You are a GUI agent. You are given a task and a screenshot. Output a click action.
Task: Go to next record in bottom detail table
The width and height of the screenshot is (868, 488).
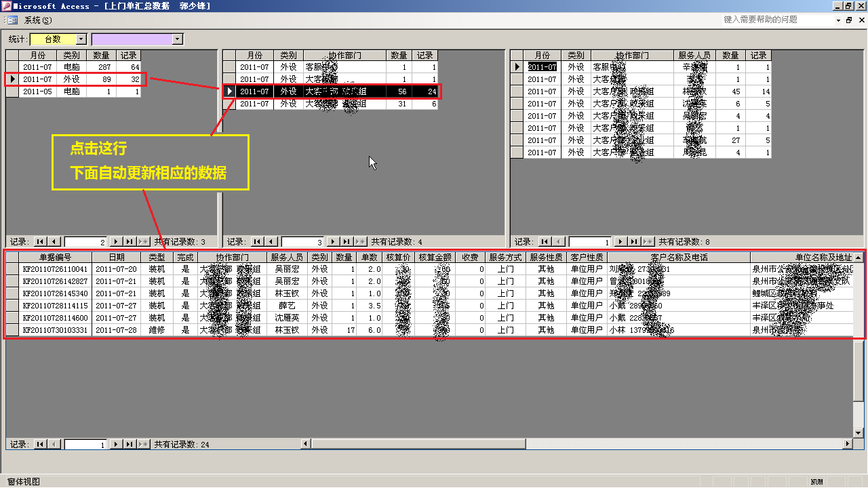point(115,444)
